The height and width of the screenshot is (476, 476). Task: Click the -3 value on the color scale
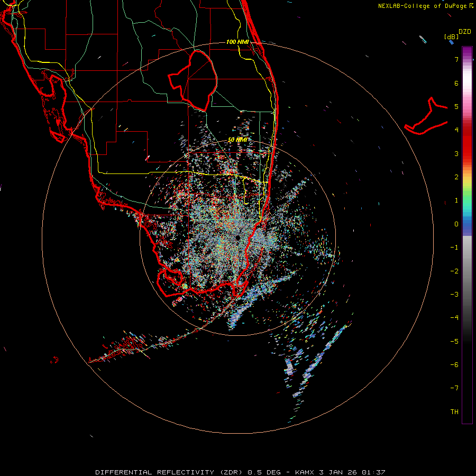pyautogui.click(x=454, y=295)
